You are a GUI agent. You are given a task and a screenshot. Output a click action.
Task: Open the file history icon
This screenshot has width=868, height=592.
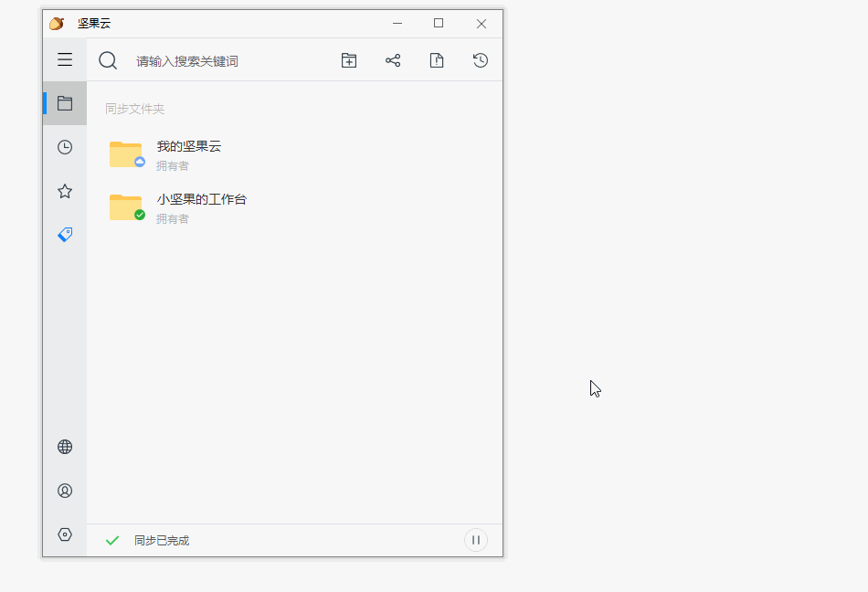[x=481, y=60]
